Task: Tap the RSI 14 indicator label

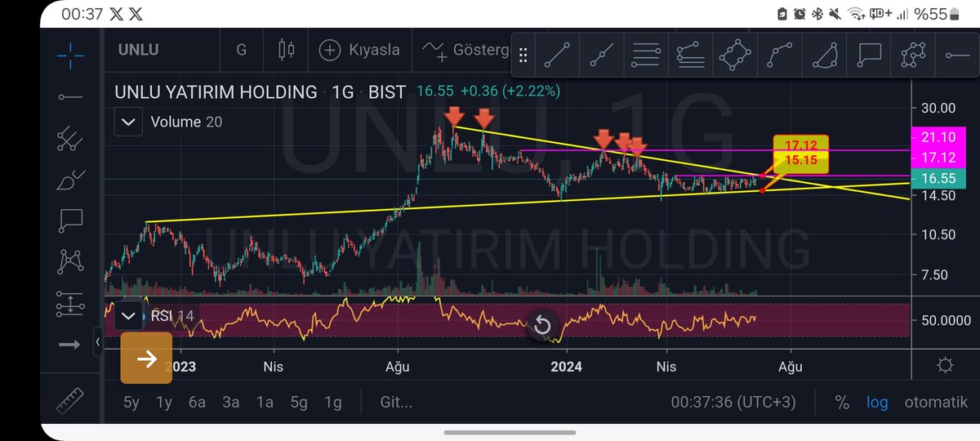Action: [172, 315]
